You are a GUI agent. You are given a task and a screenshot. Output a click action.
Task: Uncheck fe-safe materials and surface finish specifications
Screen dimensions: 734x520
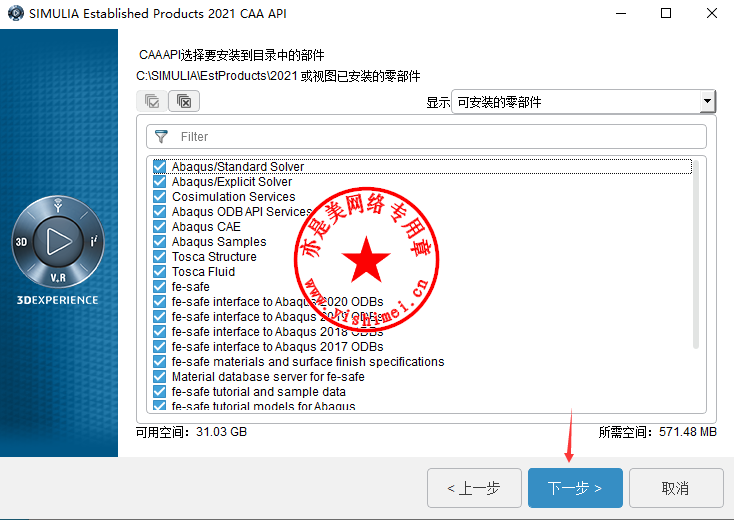(x=160, y=361)
